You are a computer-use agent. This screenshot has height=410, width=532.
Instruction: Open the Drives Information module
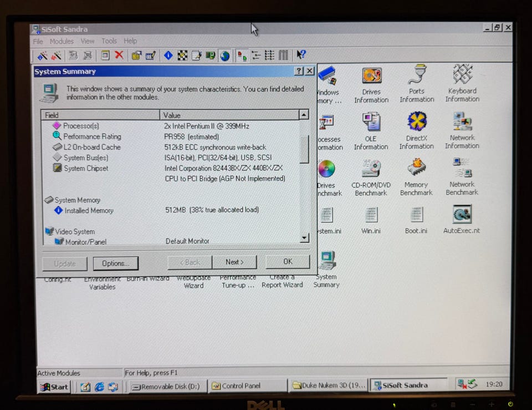point(371,85)
